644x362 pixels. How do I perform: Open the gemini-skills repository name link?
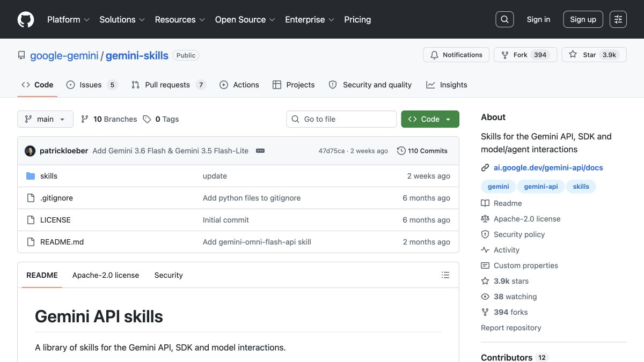tap(137, 55)
